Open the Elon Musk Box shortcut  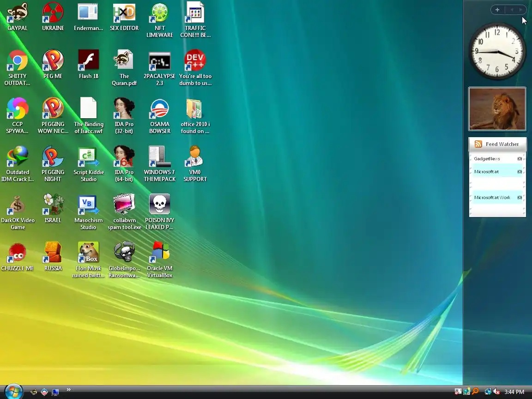point(88,260)
